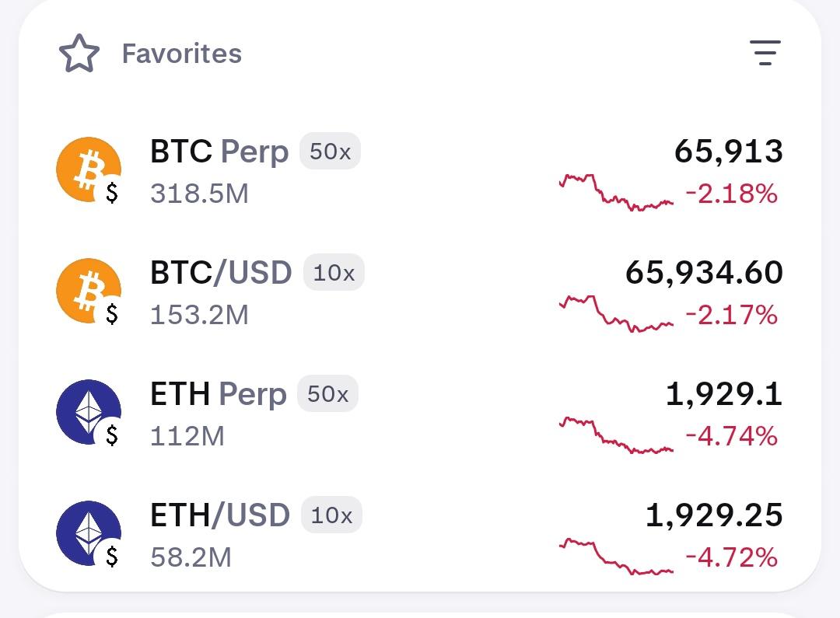Tap the 50x leverage badge on ETH Perp
The image size is (840, 618).
tap(327, 394)
